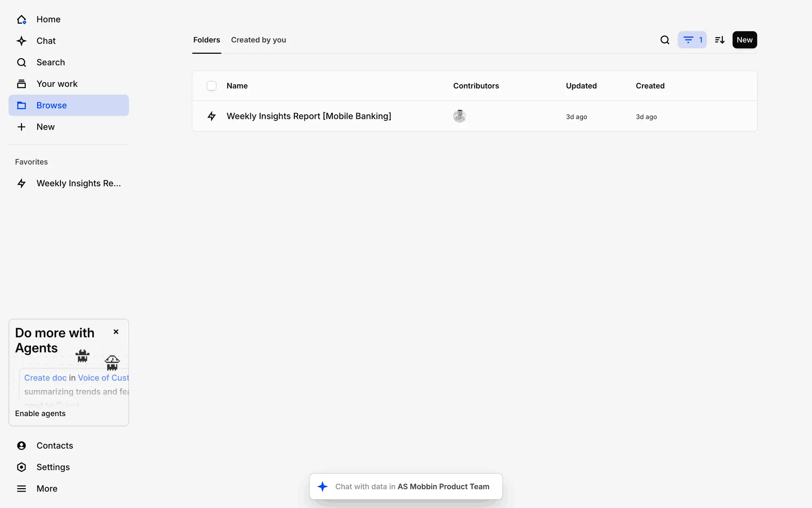Dismiss the Do more with Agents card
The image size is (812, 508).
click(116, 332)
